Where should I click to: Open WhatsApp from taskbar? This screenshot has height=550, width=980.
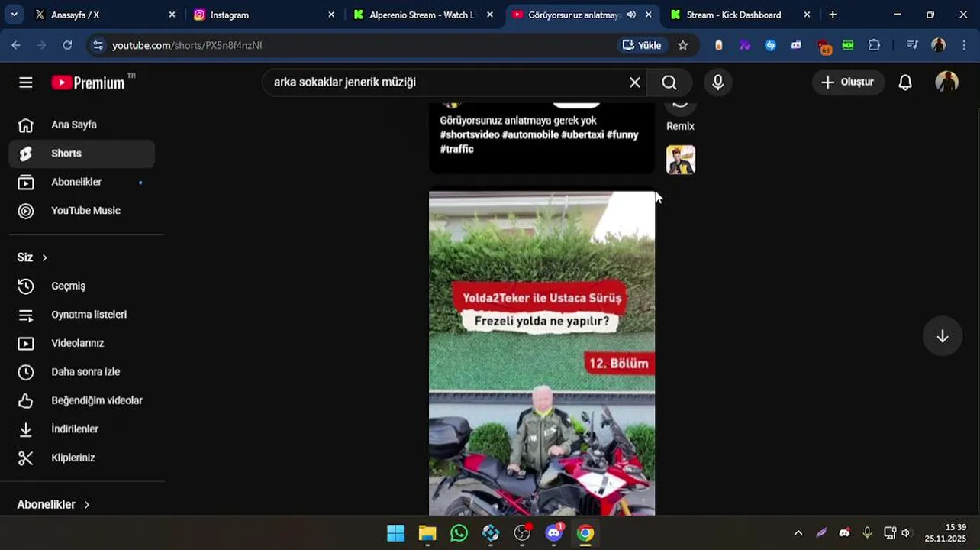(x=459, y=533)
